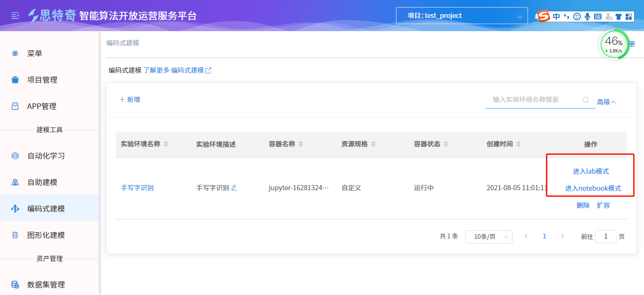Image resolution: width=644 pixels, height=295 pixels.
Task: Sort by 实验环境名称 column
Action: [166, 144]
